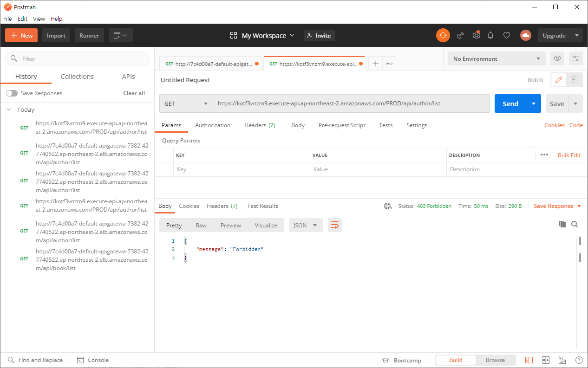Click the blue Send button
Viewport: 588px width, 368px height.
pos(510,103)
